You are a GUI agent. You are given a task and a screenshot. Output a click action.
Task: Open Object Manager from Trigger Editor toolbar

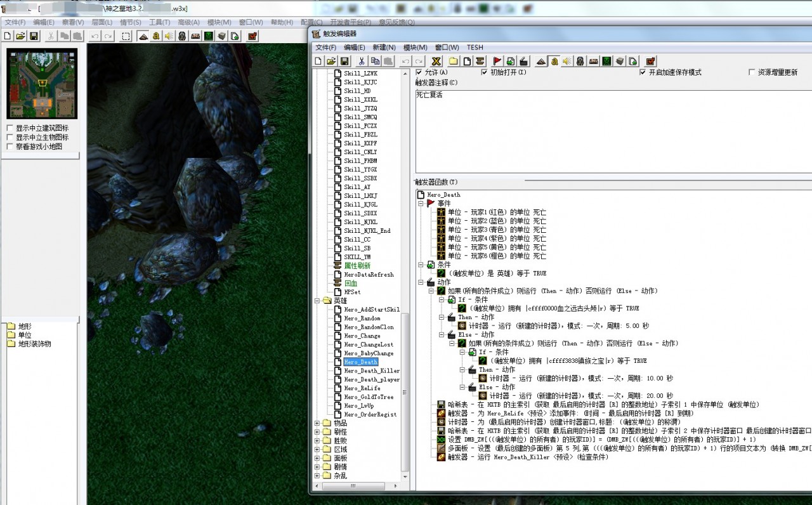620,61
